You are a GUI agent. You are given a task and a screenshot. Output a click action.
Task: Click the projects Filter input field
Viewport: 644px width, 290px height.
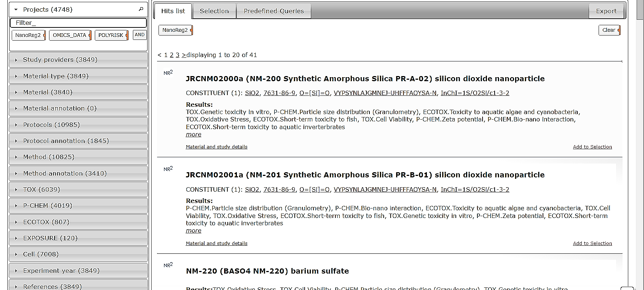(x=78, y=23)
